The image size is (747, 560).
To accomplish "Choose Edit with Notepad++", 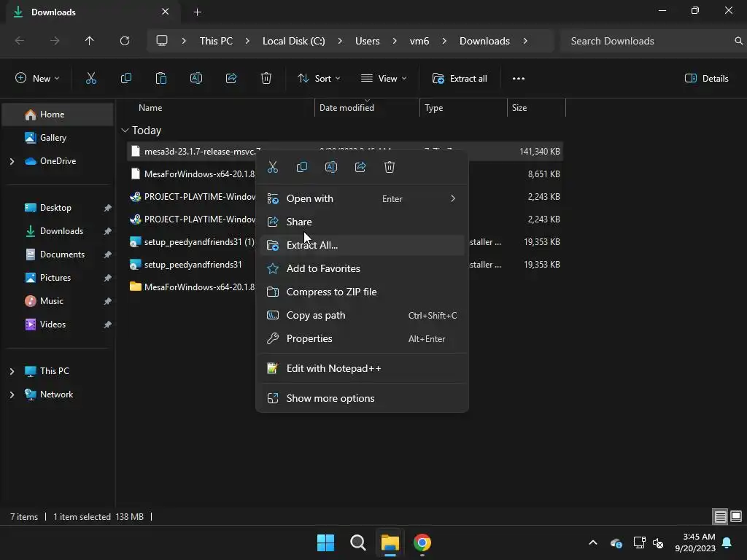I will click(362, 368).
